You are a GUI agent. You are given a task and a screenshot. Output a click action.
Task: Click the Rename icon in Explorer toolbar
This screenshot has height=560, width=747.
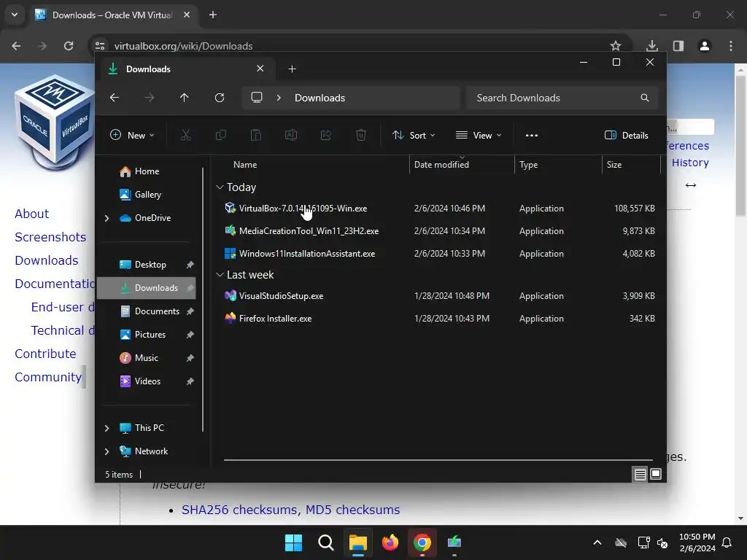click(x=290, y=135)
